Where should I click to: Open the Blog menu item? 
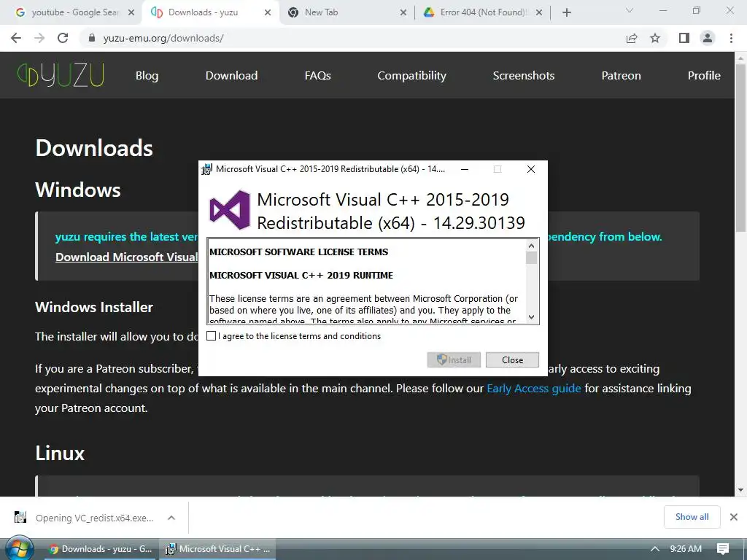147,75
